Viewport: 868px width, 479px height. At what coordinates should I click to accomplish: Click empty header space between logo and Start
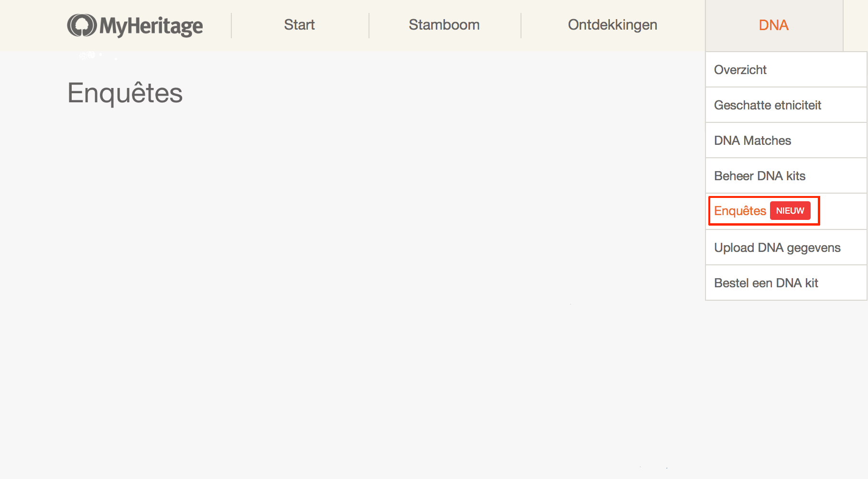tap(217, 25)
